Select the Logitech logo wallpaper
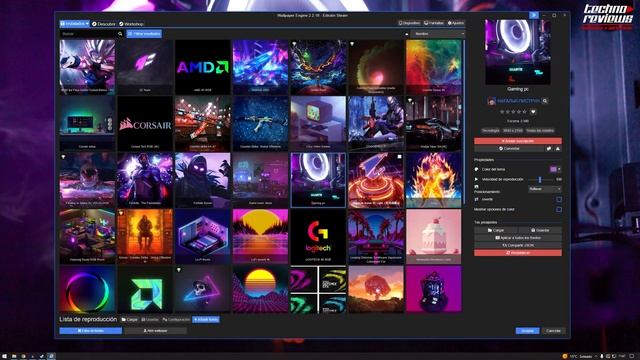 318,237
